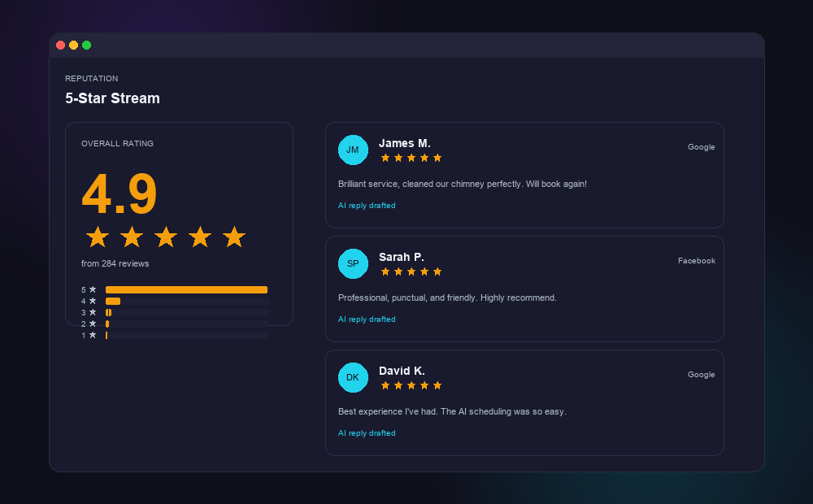Select the 2 star rating bar
Viewport: 813px width, 504px height.
click(187, 324)
